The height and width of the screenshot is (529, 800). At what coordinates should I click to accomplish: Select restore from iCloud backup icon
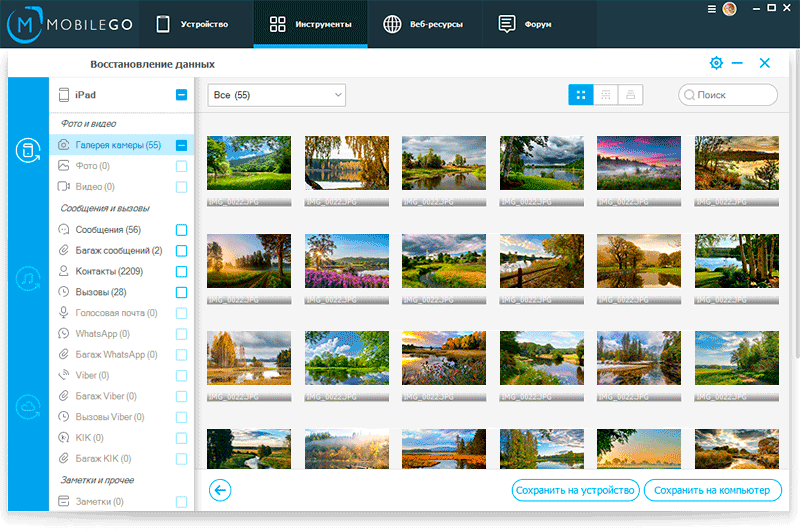(x=27, y=408)
